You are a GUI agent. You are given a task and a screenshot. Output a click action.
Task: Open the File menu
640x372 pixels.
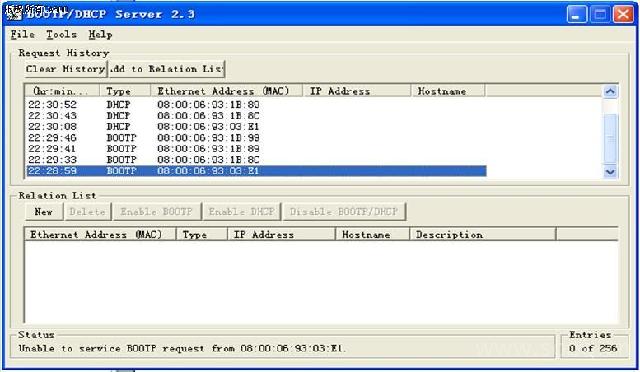click(22, 34)
